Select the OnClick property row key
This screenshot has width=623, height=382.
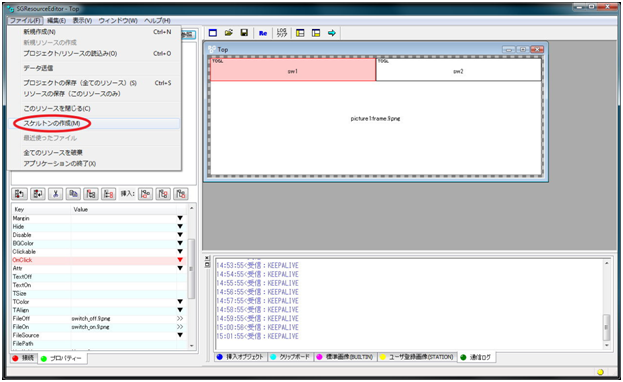pyautogui.click(x=22, y=260)
